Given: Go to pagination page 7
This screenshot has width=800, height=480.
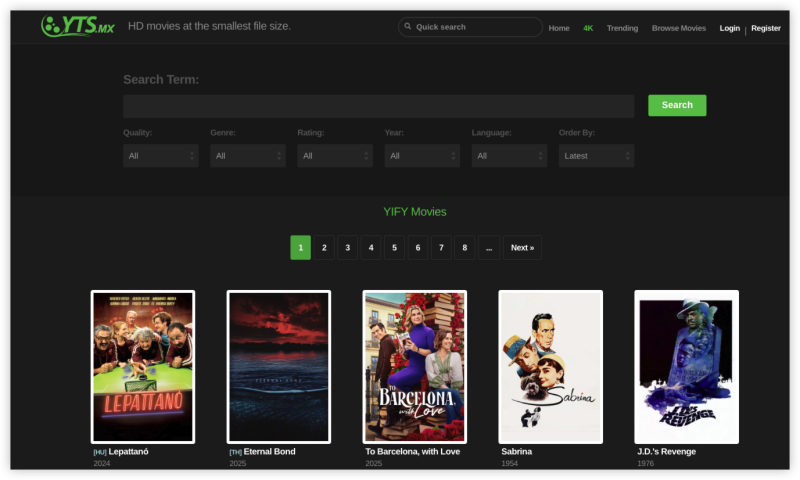Looking at the screenshot, I should click(441, 247).
